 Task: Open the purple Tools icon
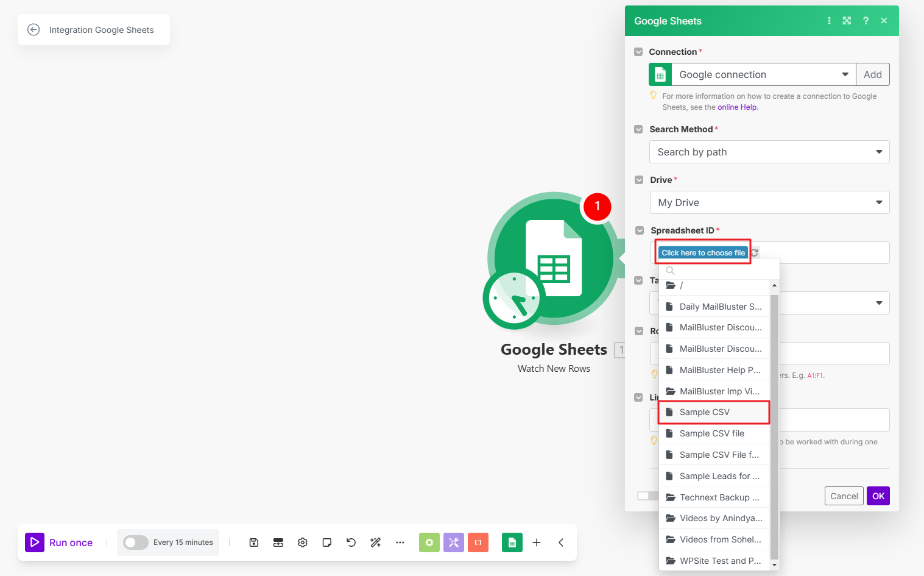(454, 542)
